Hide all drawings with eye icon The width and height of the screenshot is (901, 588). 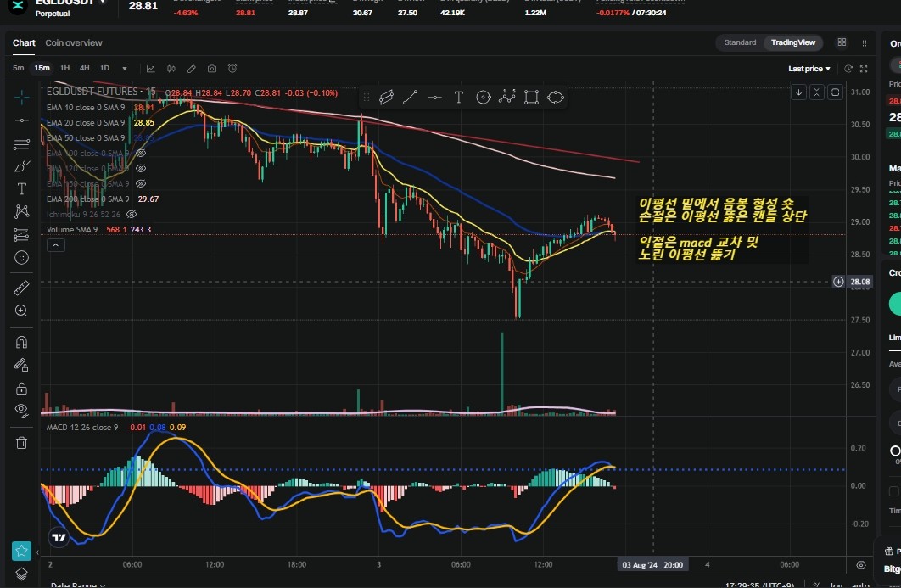tap(21, 411)
